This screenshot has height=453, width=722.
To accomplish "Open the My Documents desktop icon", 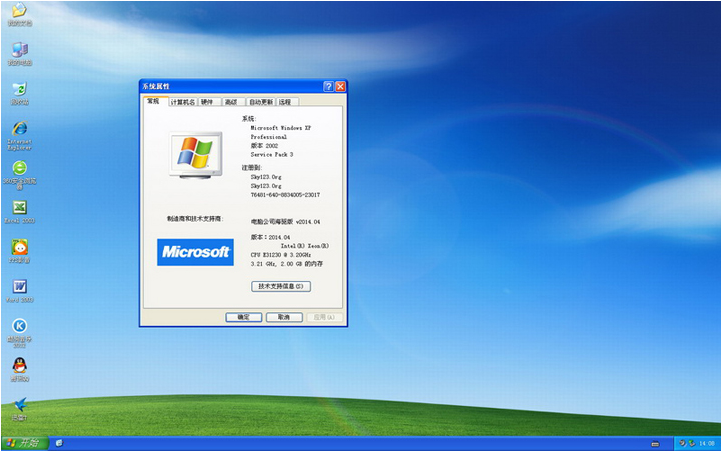I will 18,12.
